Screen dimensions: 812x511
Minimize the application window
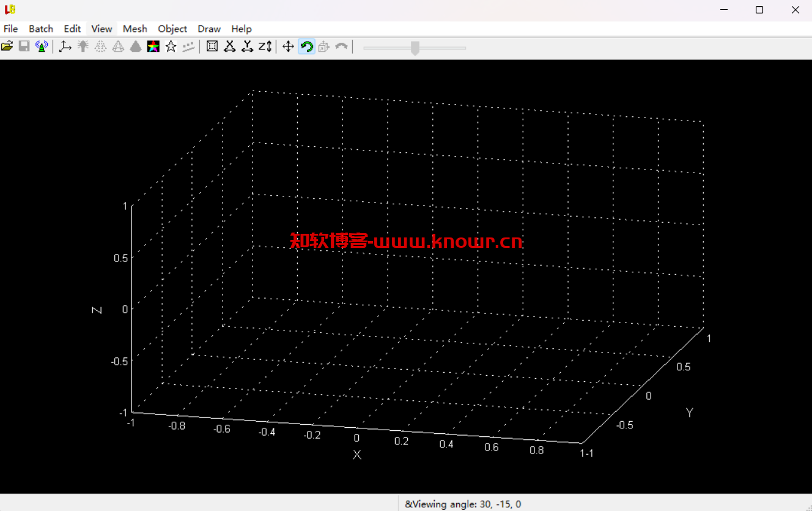(724, 10)
